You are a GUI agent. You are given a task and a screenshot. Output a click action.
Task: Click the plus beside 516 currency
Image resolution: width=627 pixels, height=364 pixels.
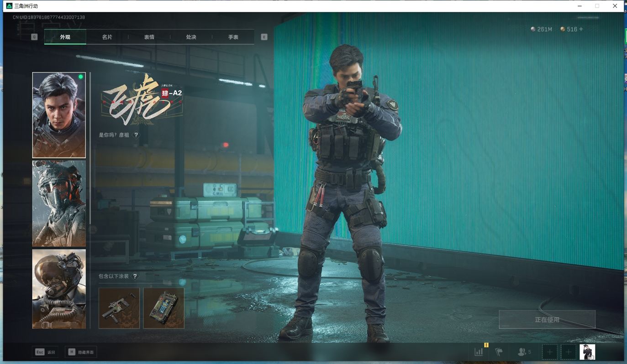(581, 29)
